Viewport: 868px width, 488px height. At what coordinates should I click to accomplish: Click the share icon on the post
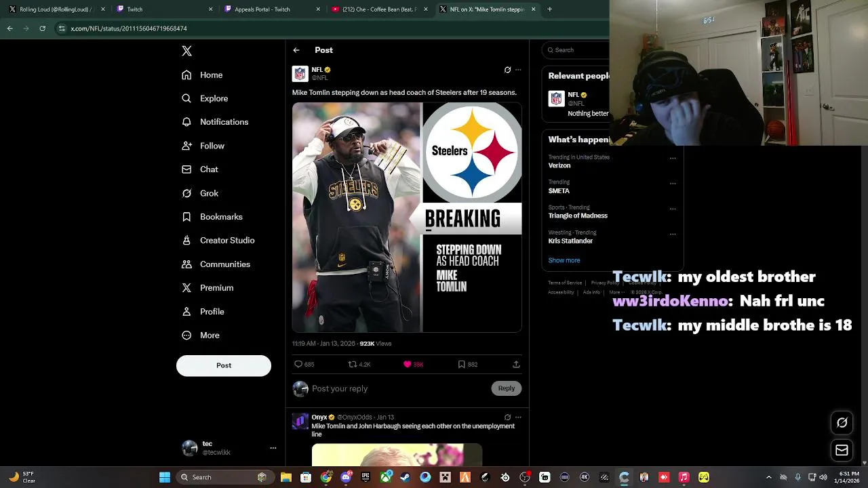pos(516,365)
